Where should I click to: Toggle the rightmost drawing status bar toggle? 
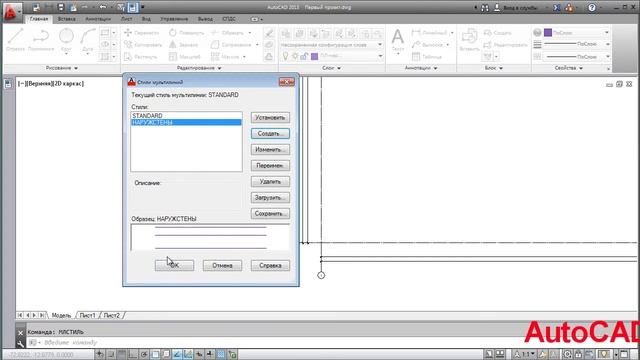click(232, 354)
